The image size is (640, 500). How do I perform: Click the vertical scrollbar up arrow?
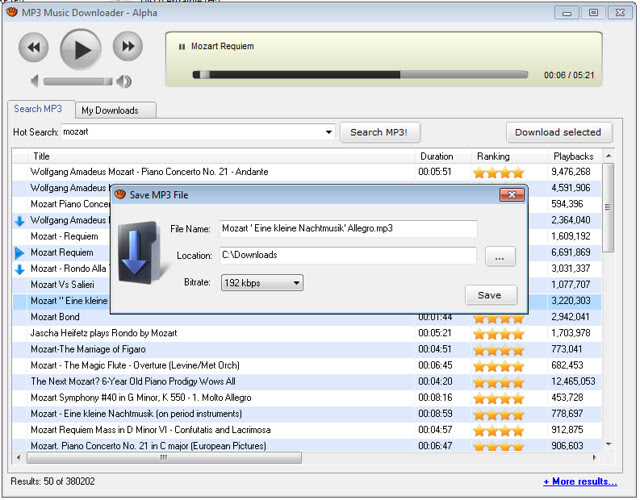pyautogui.click(x=609, y=156)
